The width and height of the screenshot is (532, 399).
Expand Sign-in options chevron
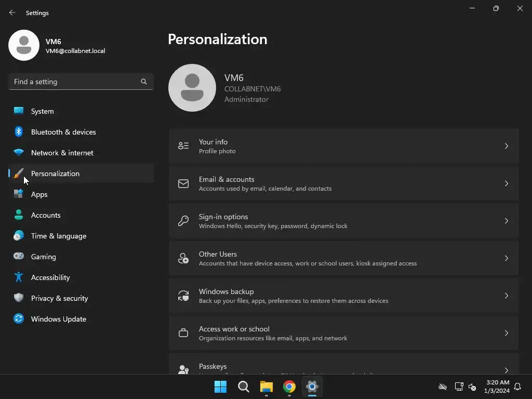506,221
